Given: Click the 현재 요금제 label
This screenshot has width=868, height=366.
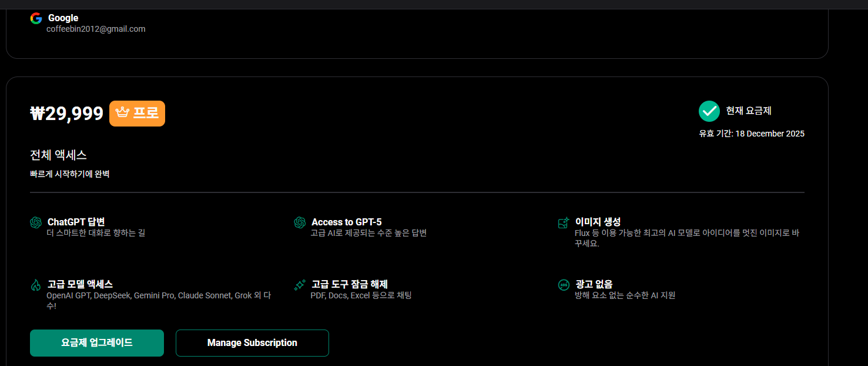Looking at the screenshot, I should 749,111.
